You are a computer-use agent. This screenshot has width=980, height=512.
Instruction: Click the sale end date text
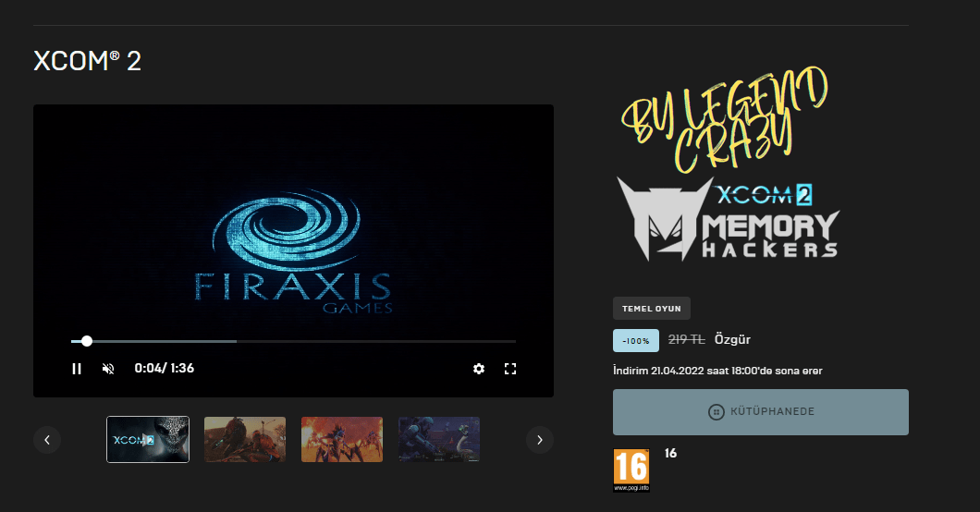(717, 371)
